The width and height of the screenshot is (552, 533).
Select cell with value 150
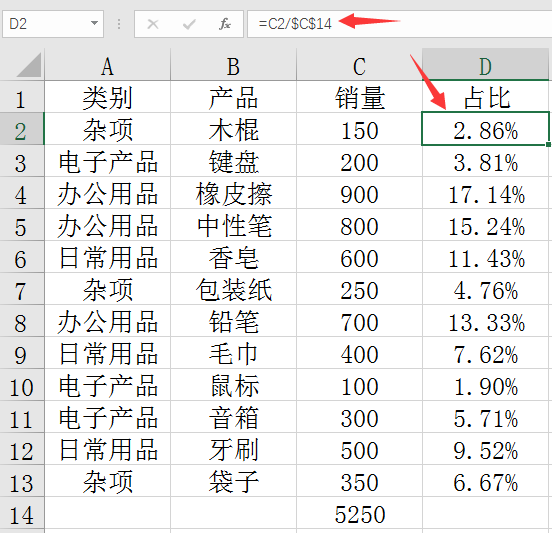click(x=359, y=129)
